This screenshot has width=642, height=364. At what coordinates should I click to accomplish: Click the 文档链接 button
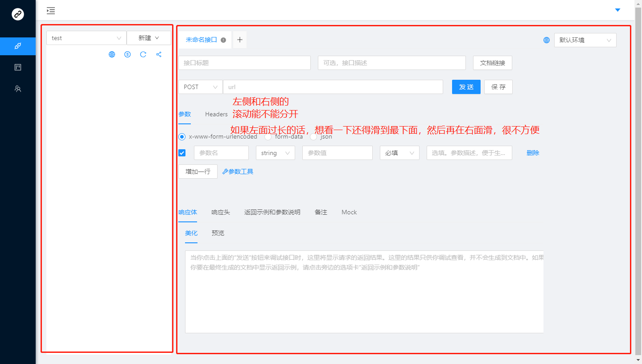pyautogui.click(x=493, y=63)
